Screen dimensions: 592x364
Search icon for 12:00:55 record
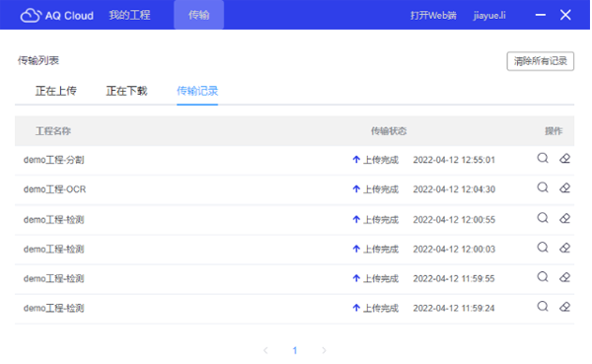coord(543,218)
